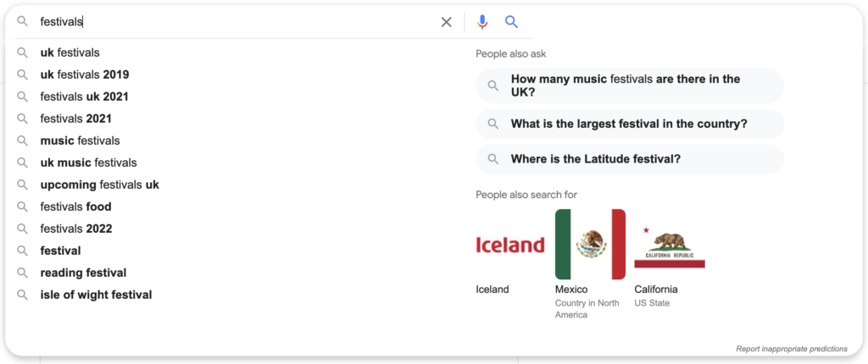Click the blue magnifying glass search button
868x364 pixels.
point(511,22)
